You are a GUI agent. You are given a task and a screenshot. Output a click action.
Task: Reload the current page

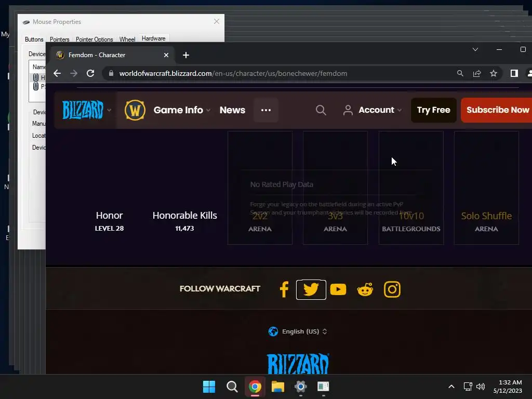tap(90, 73)
